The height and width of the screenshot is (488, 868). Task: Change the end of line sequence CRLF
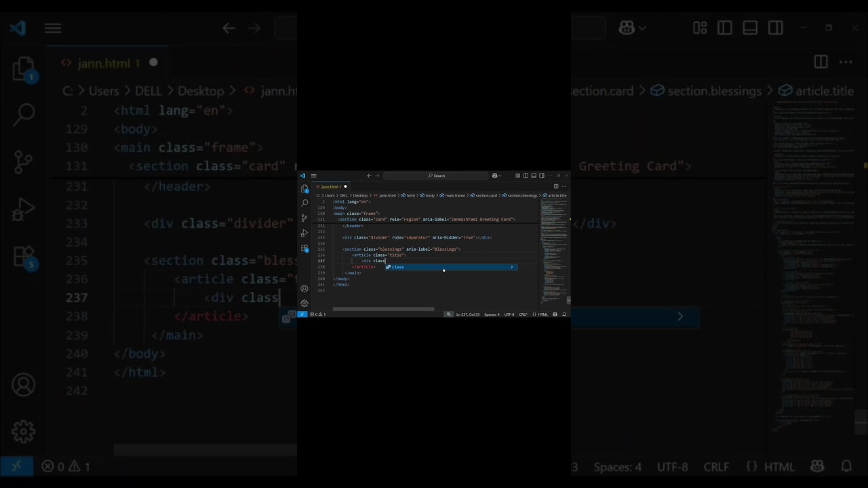tap(523, 314)
